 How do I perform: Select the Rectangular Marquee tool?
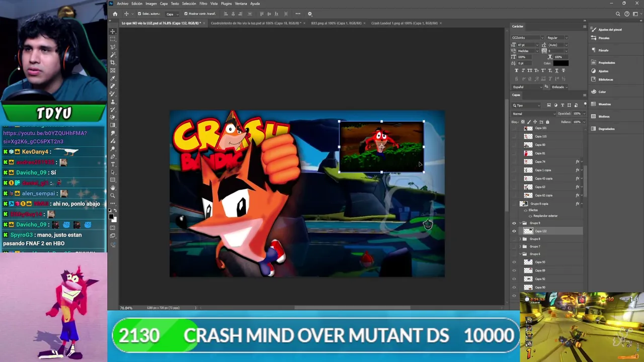(113, 39)
